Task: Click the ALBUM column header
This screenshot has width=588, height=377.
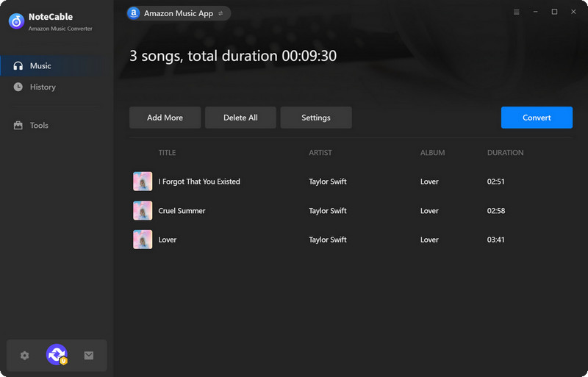Action: click(432, 153)
